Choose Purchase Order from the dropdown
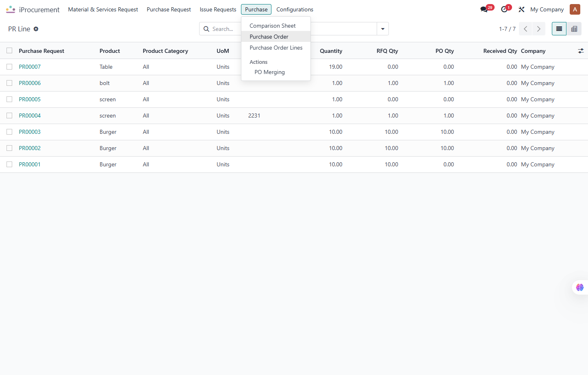The height and width of the screenshot is (375, 588). pos(276,37)
